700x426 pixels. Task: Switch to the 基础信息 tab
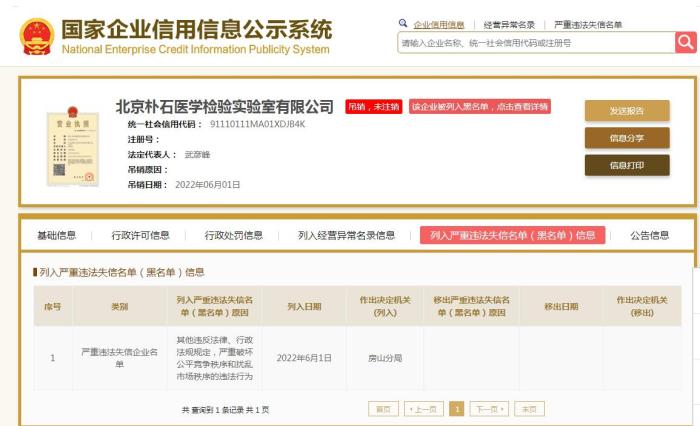57,235
